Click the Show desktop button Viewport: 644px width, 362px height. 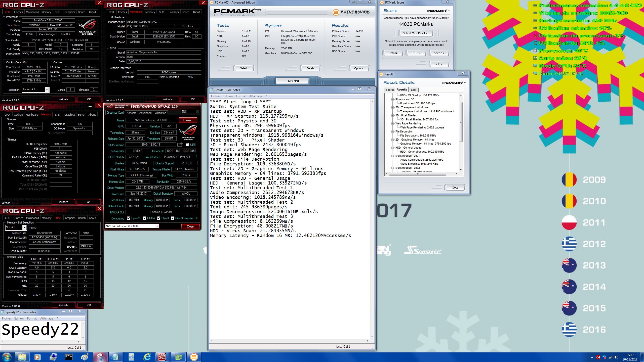pyautogui.click(x=642, y=357)
